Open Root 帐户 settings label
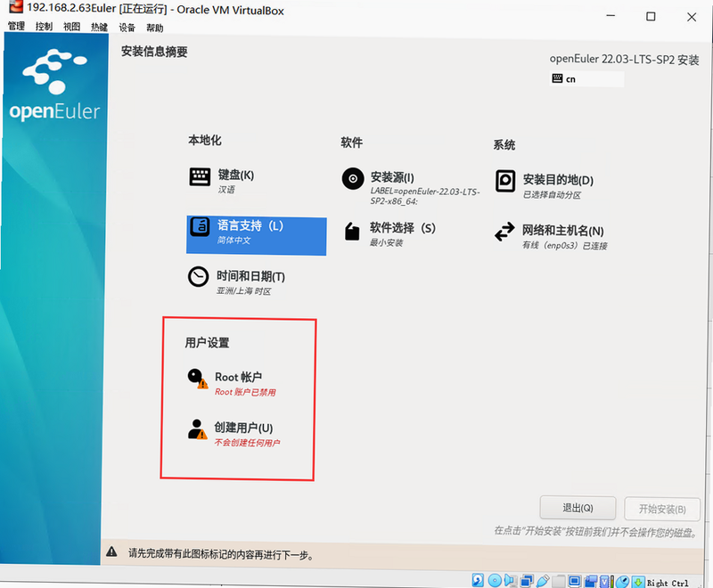 pos(238,377)
